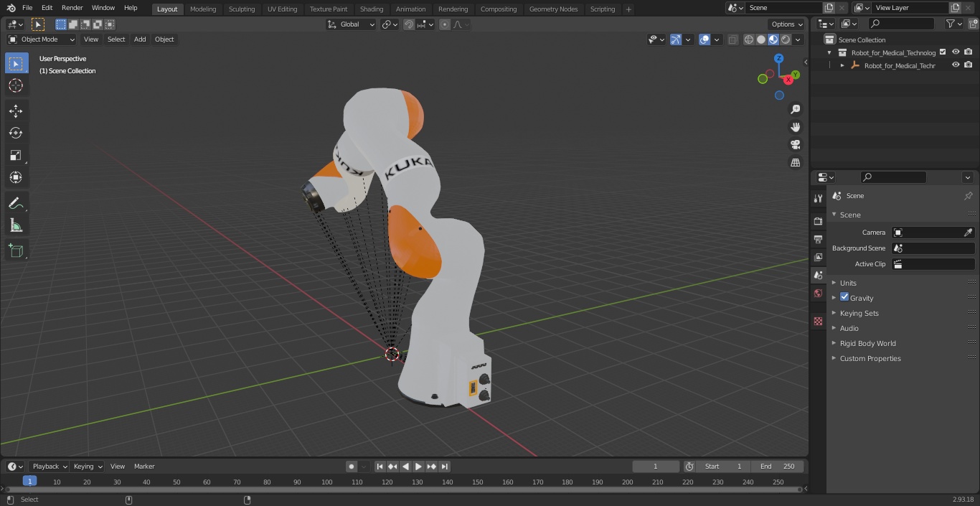This screenshot has width=980, height=506.
Task: Open the viewport shading options dropdown arrow
Action: pyautogui.click(x=798, y=39)
